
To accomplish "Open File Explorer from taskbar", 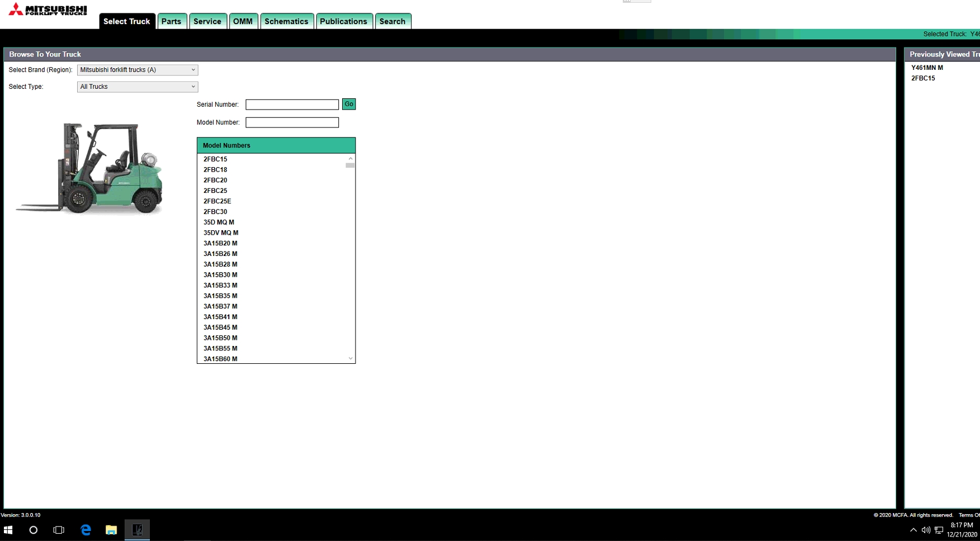I will tap(111, 530).
